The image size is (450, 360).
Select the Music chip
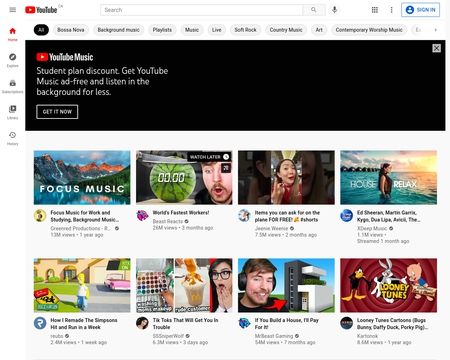pos(192,30)
